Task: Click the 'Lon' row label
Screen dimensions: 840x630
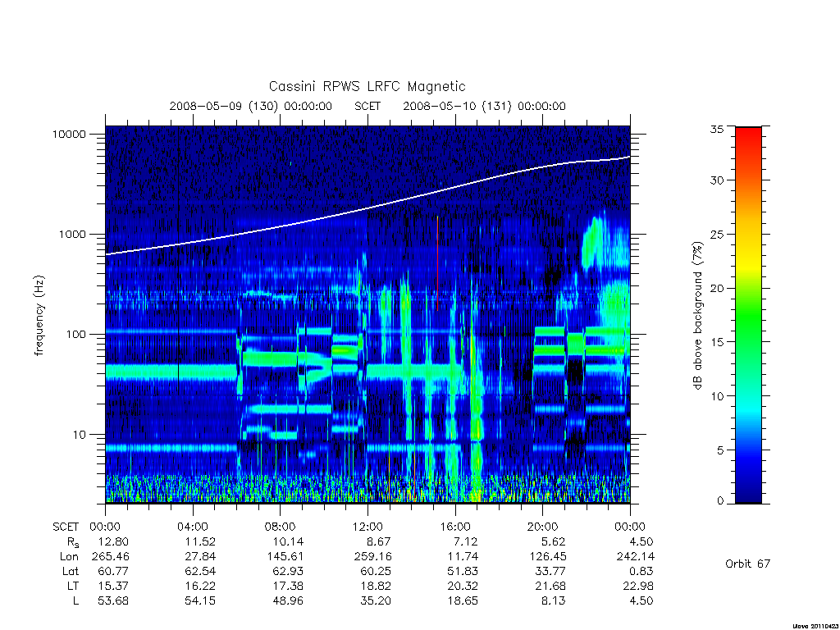Action: click(x=69, y=557)
